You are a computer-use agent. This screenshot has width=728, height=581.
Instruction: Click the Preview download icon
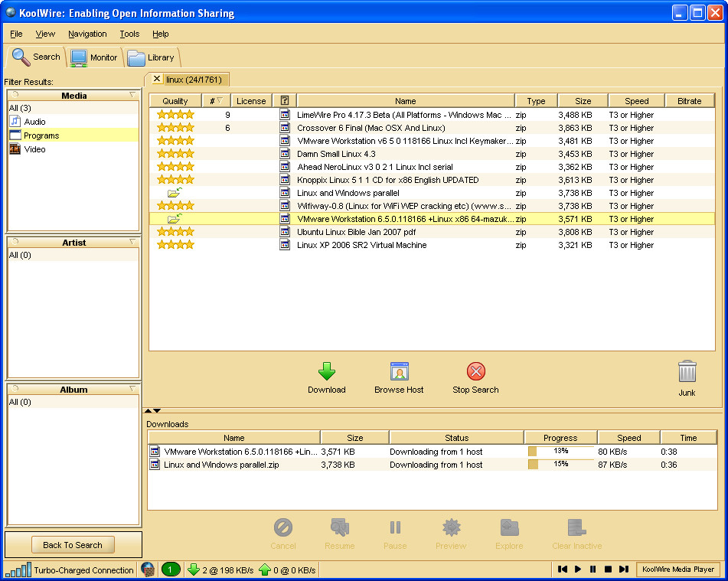click(451, 527)
